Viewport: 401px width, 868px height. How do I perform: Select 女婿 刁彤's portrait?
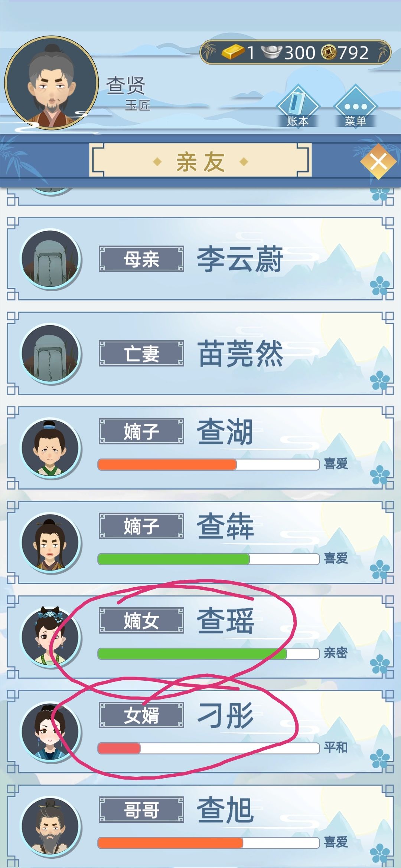point(50,732)
